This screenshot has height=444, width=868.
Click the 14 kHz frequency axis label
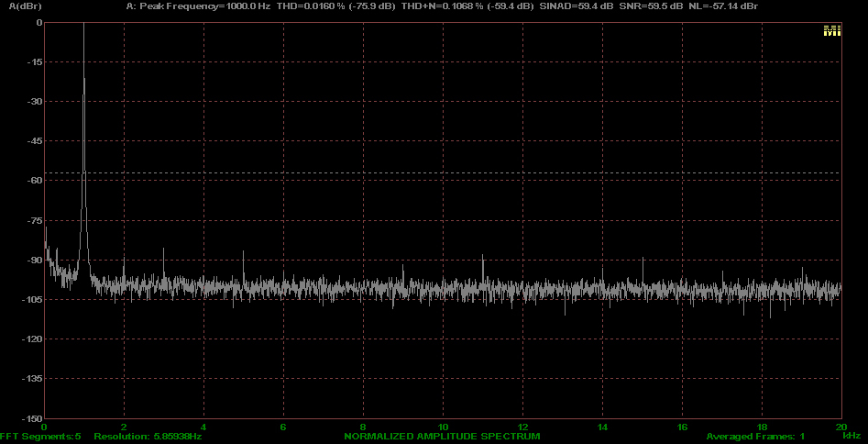[602, 427]
